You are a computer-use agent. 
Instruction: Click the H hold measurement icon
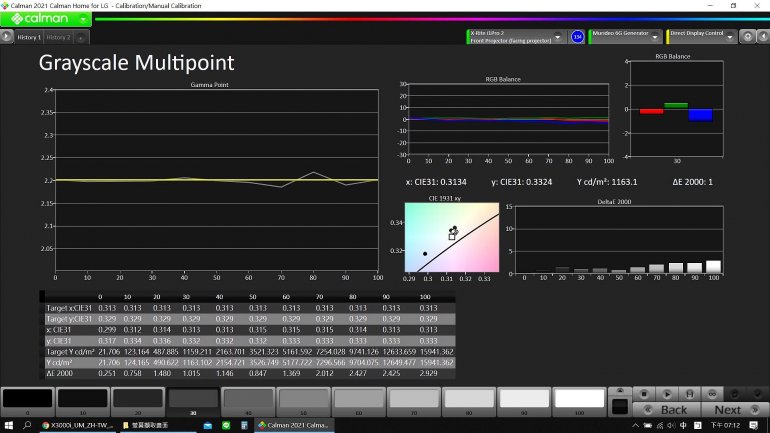click(689, 394)
